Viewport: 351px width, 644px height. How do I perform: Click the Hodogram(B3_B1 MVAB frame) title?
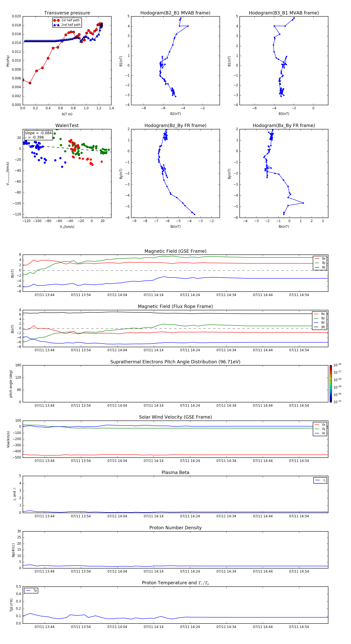(x=284, y=13)
